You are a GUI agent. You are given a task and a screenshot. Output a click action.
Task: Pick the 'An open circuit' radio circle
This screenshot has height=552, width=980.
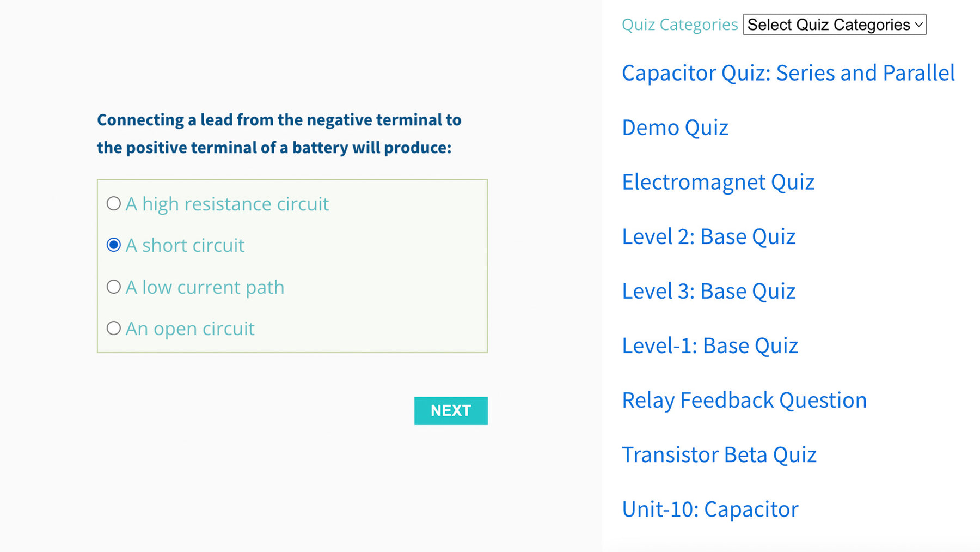(x=113, y=328)
